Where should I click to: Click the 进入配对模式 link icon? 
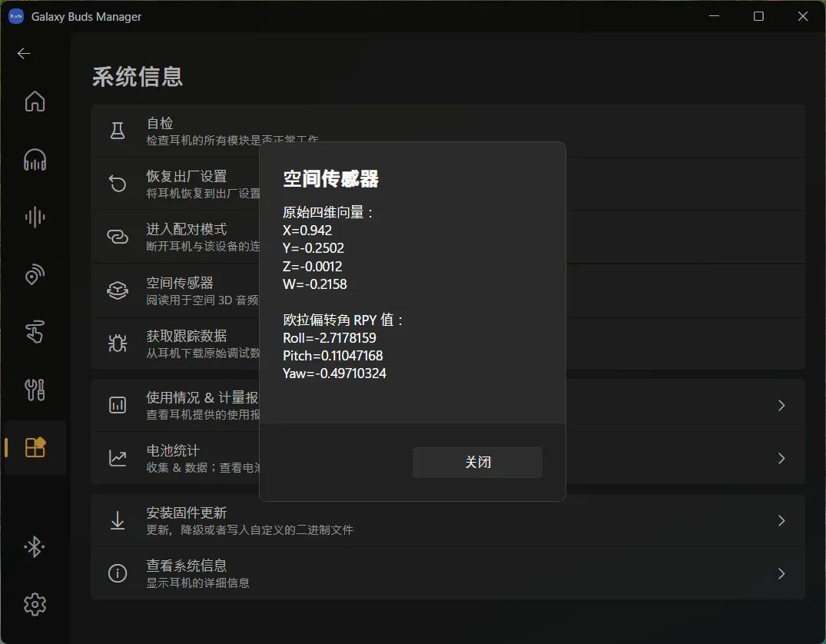pyautogui.click(x=118, y=237)
